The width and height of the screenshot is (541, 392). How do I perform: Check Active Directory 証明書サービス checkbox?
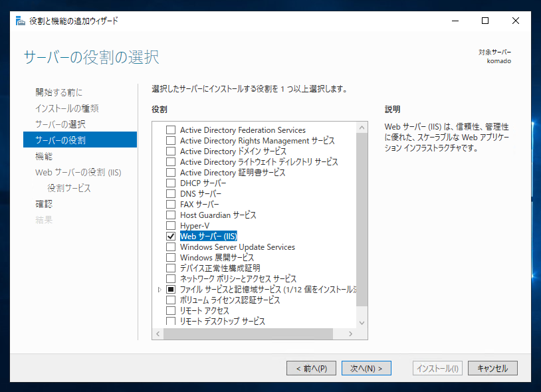(x=171, y=172)
